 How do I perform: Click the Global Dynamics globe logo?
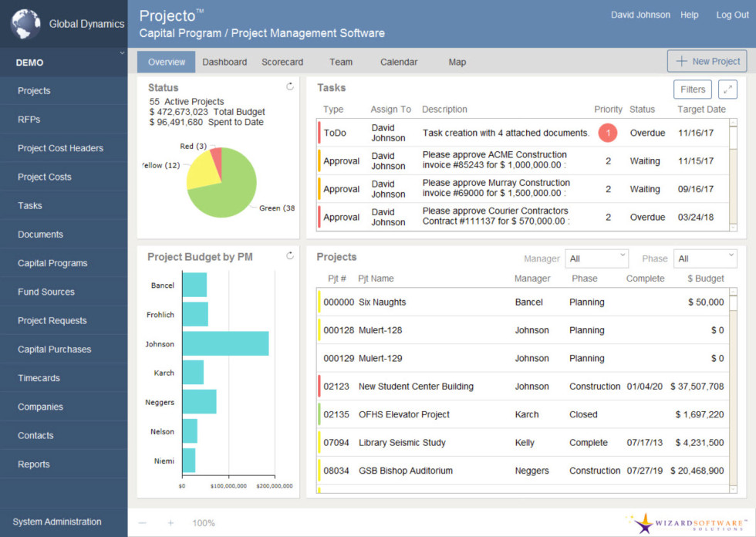(25, 24)
